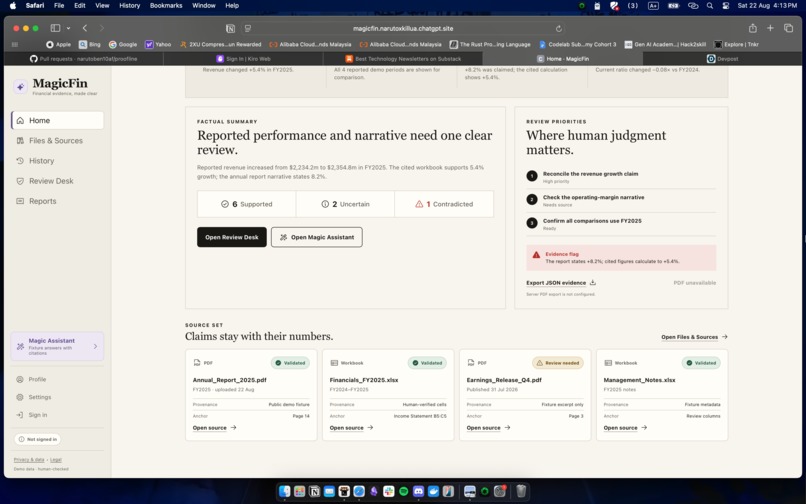Click the MagicFin sparkle logo icon
The height and width of the screenshot is (504, 806).
tap(21, 86)
